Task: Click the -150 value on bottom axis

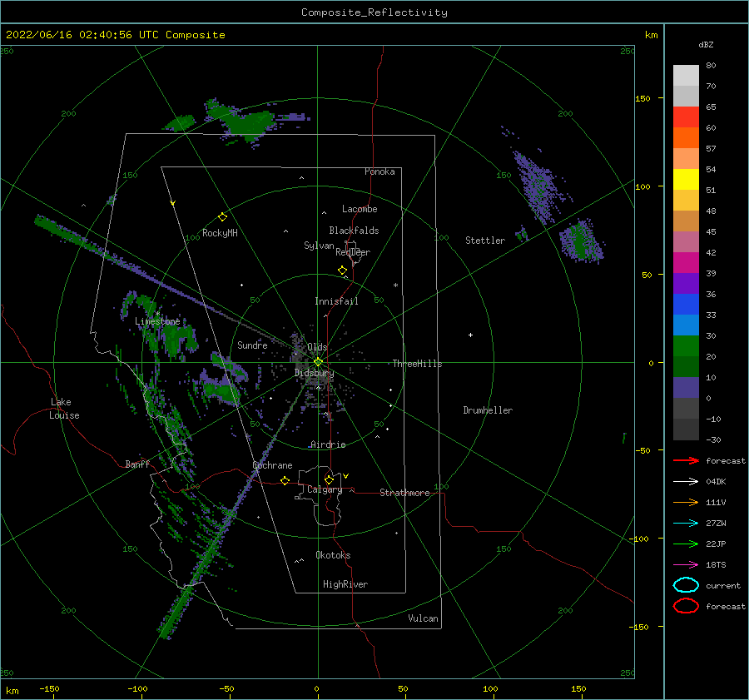Action: point(49,688)
